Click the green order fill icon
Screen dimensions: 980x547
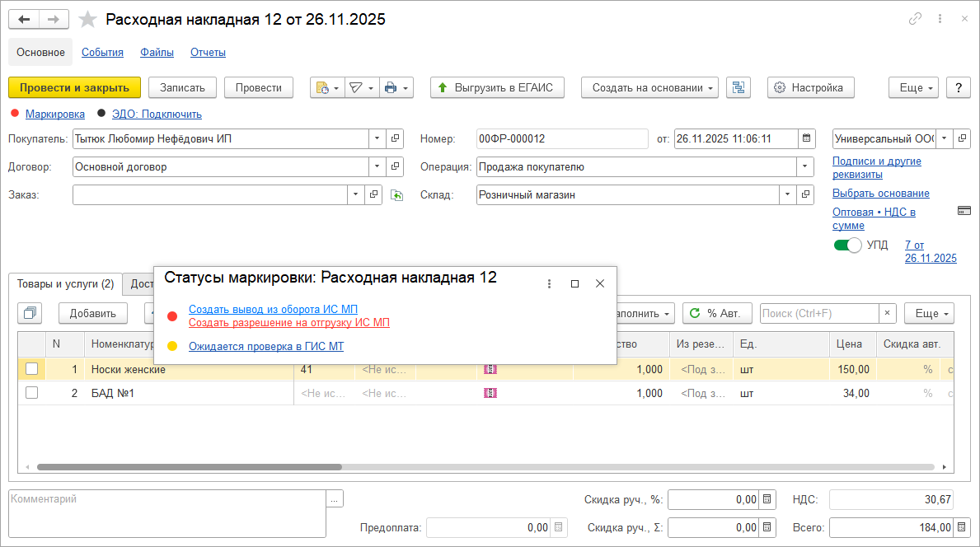click(x=396, y=195)
